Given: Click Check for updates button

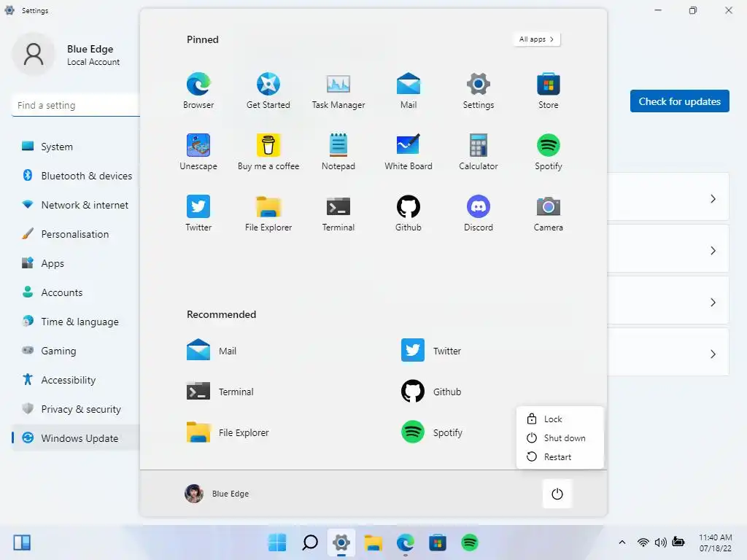Looking at the screenshot, I should [679, 101].
